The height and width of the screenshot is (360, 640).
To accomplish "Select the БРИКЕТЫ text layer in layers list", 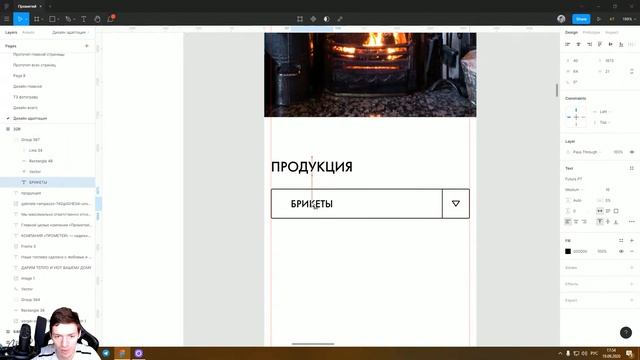I will click(48, 182).
